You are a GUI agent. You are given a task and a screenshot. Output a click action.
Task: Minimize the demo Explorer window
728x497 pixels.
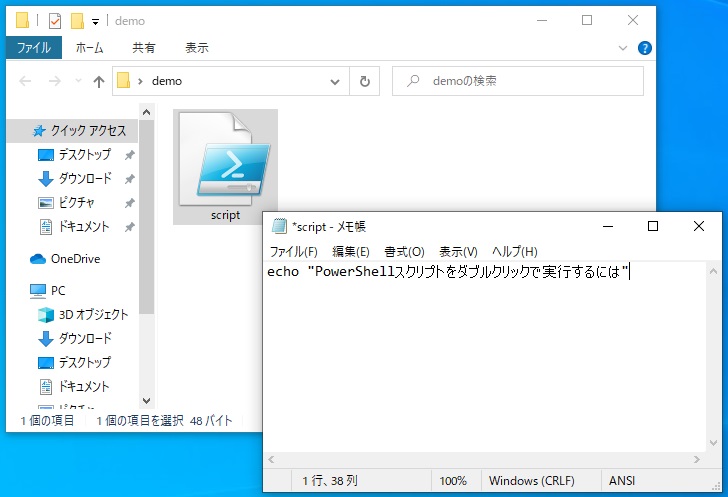pyautogui.click(x=542, y=20)
